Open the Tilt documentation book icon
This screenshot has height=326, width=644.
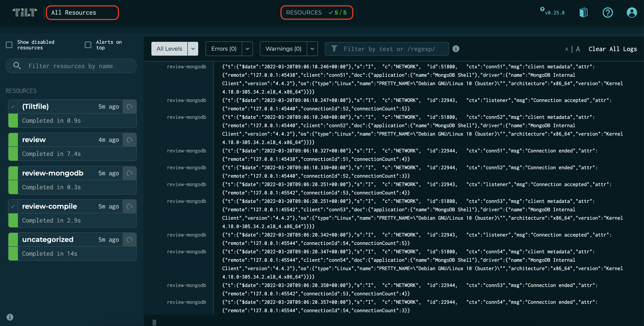[x=584, y=12]
